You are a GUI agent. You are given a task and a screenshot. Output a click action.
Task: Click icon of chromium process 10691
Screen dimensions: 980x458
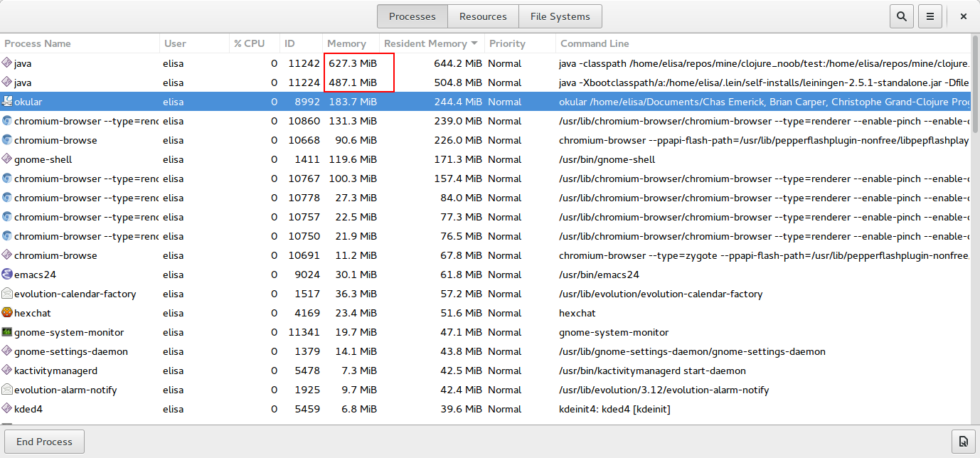click(x=7, y=255)
